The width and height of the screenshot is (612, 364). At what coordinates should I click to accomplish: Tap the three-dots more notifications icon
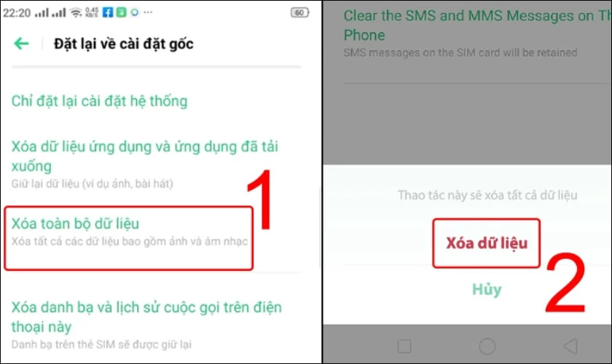click(148, 12)
